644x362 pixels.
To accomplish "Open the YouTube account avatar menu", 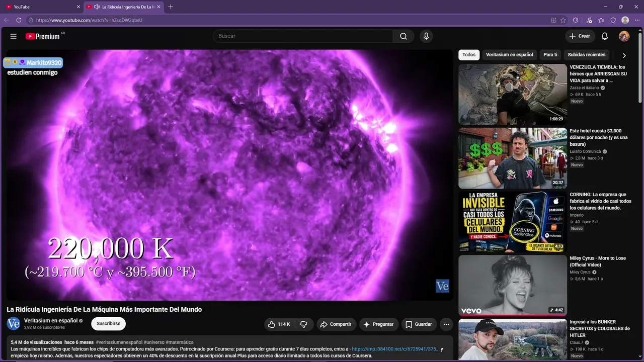I will click(624, 36).
